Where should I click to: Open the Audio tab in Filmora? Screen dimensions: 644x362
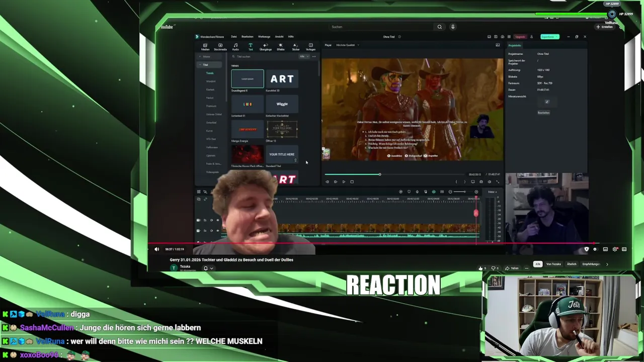click(235, 47)
